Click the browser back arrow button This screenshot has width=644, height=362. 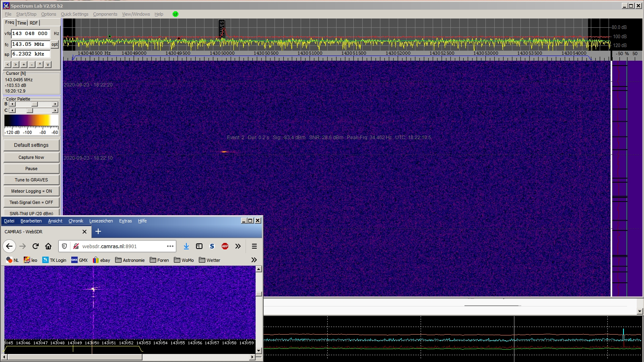pos(9,246)
